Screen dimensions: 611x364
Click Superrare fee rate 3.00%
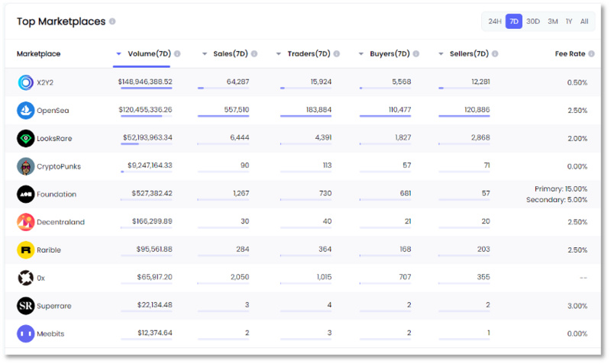pyautogui.click(x=577, y=306)
